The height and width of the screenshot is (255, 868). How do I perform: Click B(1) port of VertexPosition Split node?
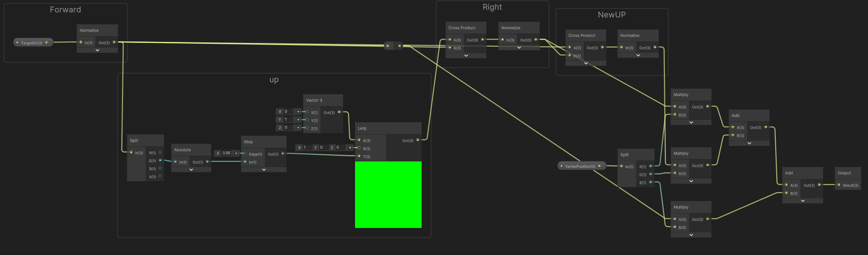coord(650,182)
